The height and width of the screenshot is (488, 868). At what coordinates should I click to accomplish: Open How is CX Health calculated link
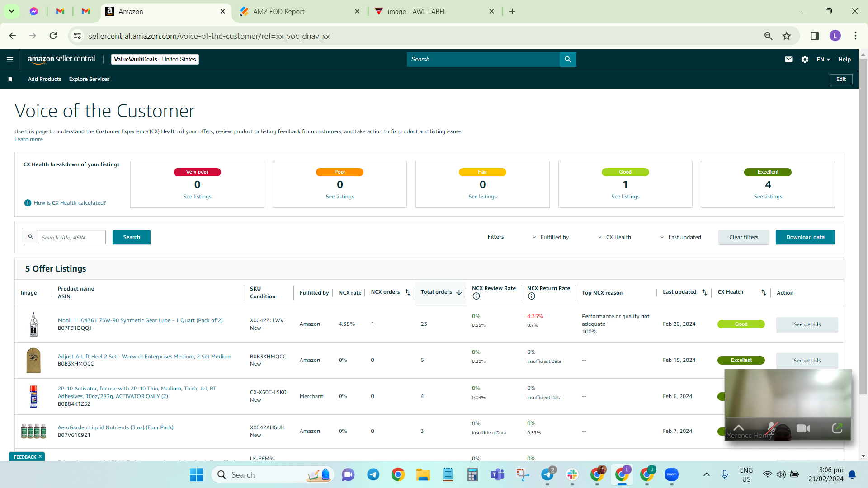70,203
